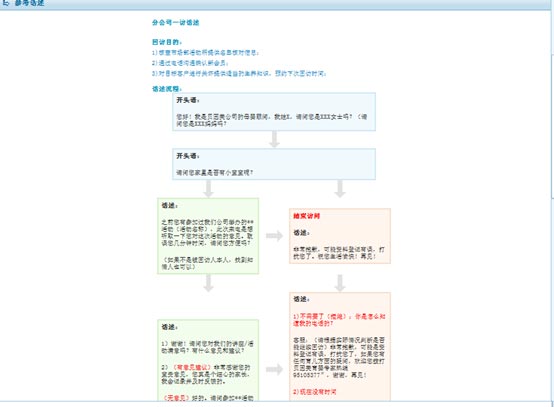Click the right arrow pointing to 结束访问 box

pos(274,236)
